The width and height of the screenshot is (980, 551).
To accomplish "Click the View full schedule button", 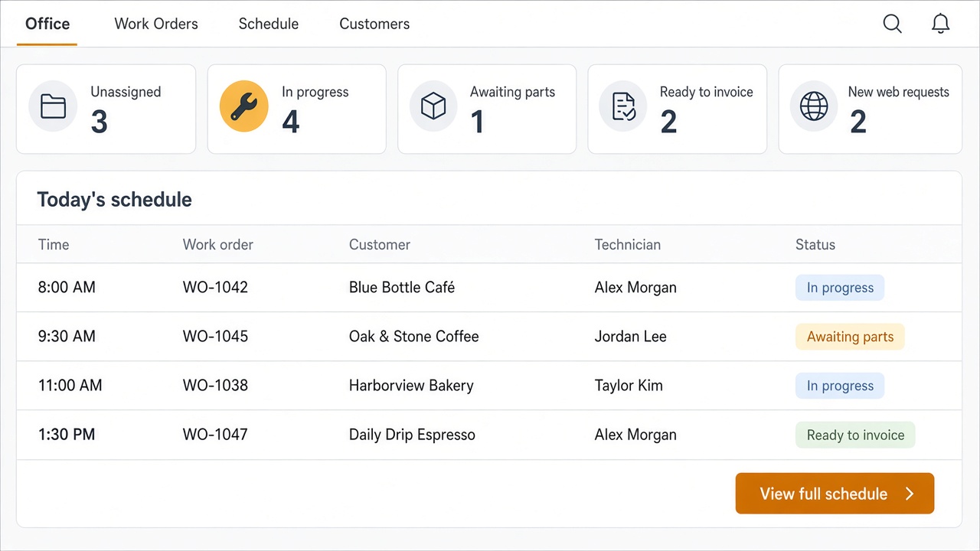I will point(835,494).
